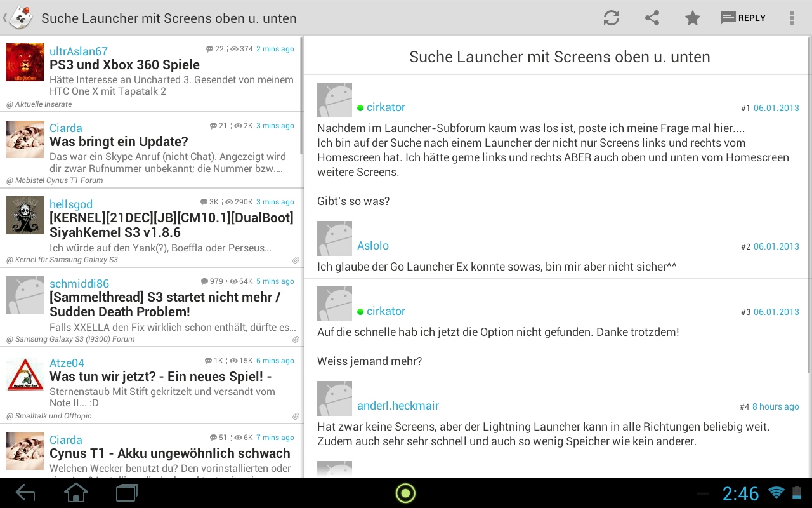Tap view count eye '15K' on Atze04 thread
Viewport: 812px width, 508px height.
point(242,361)
